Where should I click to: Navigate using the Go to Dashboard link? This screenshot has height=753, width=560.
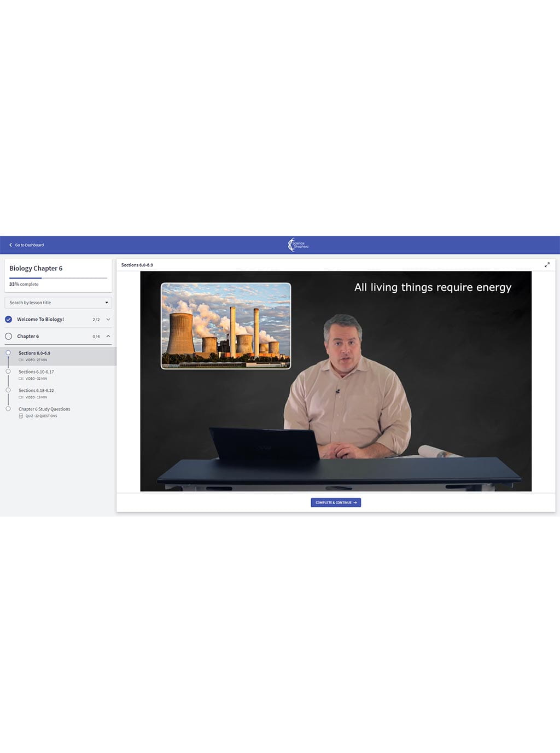pyautogui.click(x=29, y=245)
